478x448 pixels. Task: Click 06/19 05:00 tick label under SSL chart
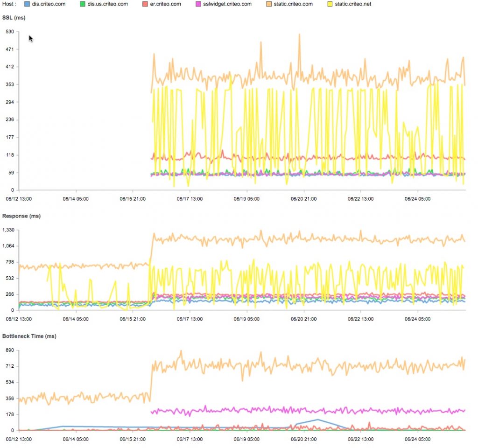pyautogui.click(x=246, y=199)
